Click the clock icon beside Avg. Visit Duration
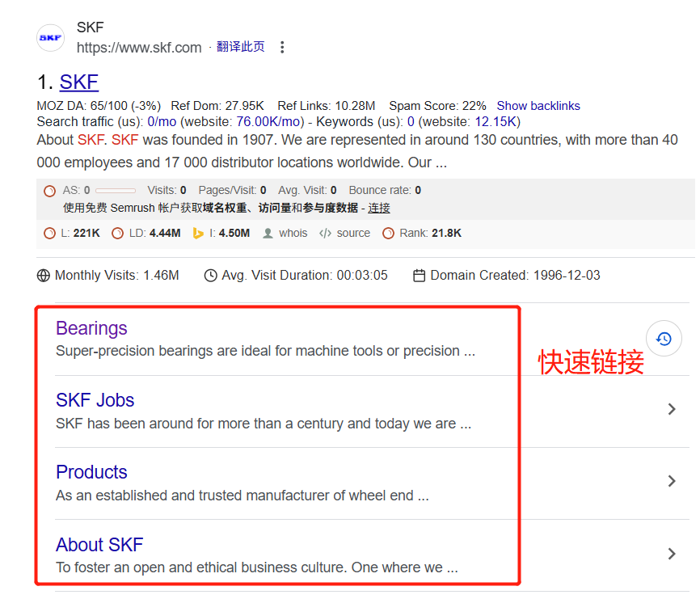Viewport: 700px width, 599px height. (209, 275)
